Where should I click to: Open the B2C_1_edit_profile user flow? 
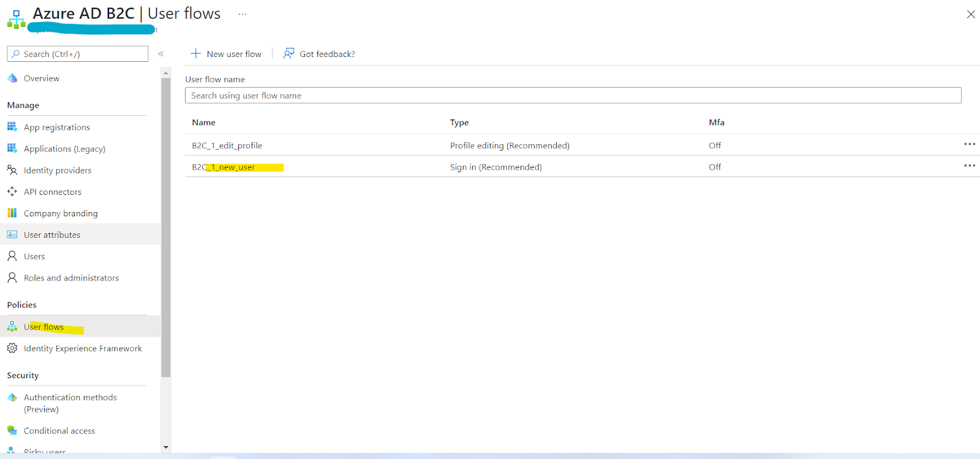tap(227, 145)
